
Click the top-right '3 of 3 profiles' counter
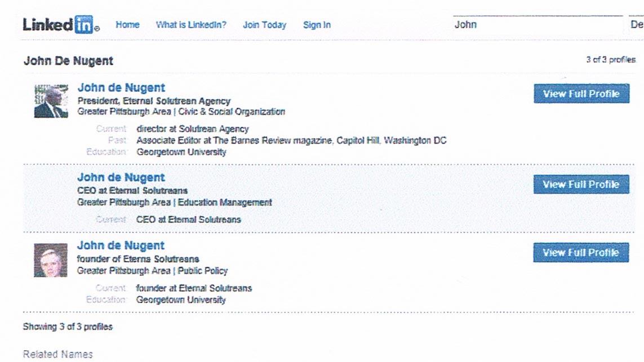[x=610, y=60]
